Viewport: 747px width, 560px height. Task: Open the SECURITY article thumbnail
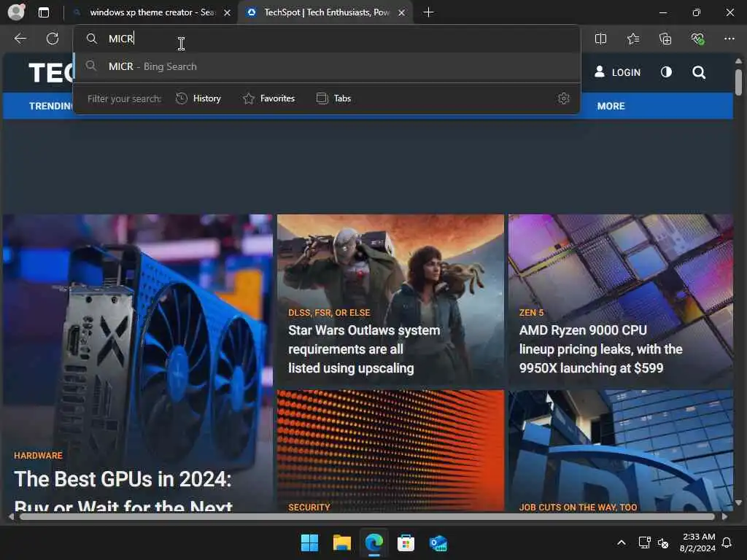click(x=391, y=451)
